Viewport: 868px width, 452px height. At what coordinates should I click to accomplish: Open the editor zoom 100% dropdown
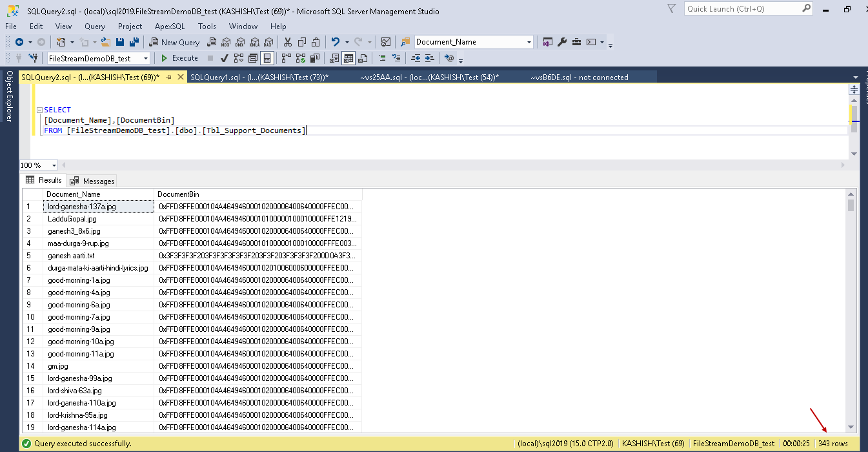click(54, 165)
